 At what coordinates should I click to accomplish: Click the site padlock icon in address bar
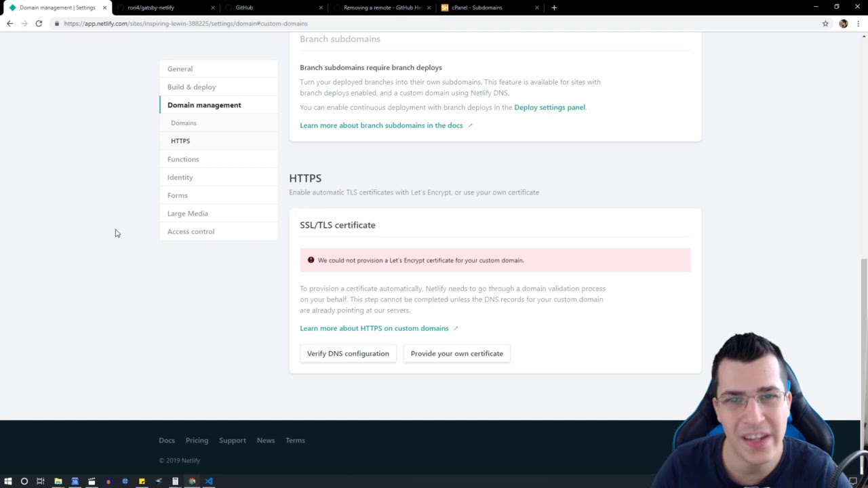coord(57,24)
